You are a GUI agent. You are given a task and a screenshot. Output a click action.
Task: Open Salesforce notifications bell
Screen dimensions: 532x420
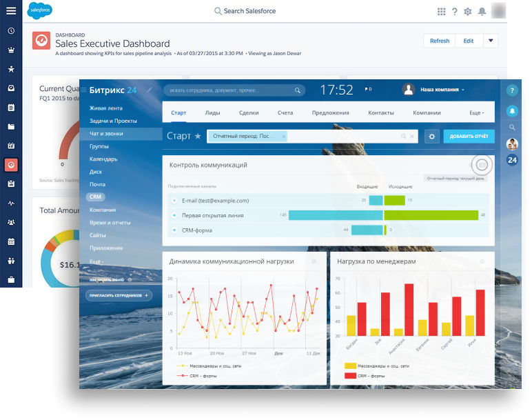(482, 12)
